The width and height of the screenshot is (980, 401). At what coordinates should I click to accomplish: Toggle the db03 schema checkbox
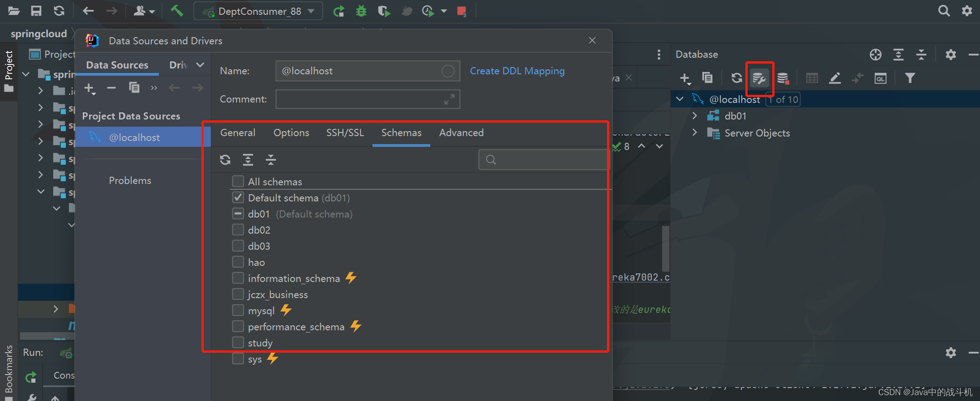238,246
